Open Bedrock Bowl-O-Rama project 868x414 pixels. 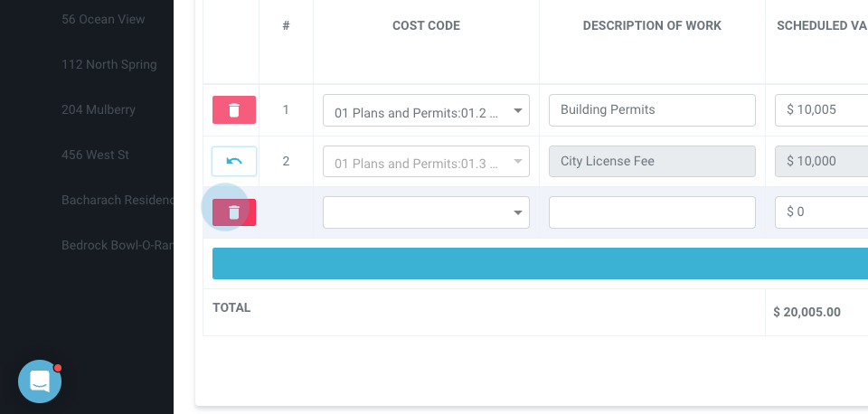tap(117, 245)
